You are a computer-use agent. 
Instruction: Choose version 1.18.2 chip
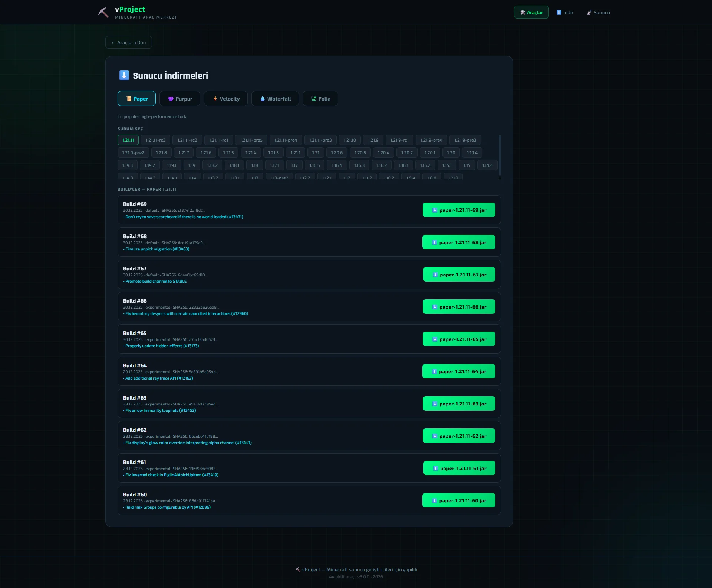pyautogui.click(x=212, y=165)
